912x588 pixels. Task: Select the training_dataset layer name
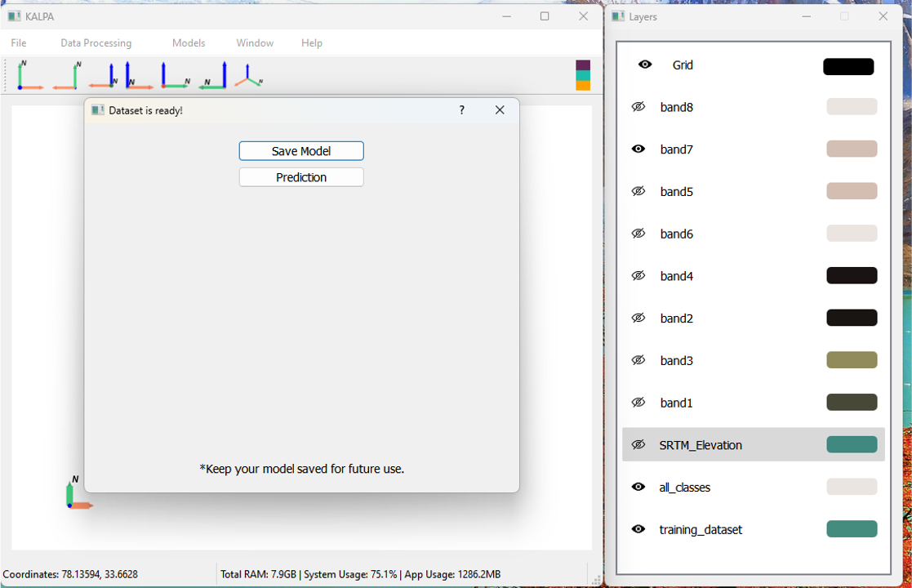click(701, 530)
